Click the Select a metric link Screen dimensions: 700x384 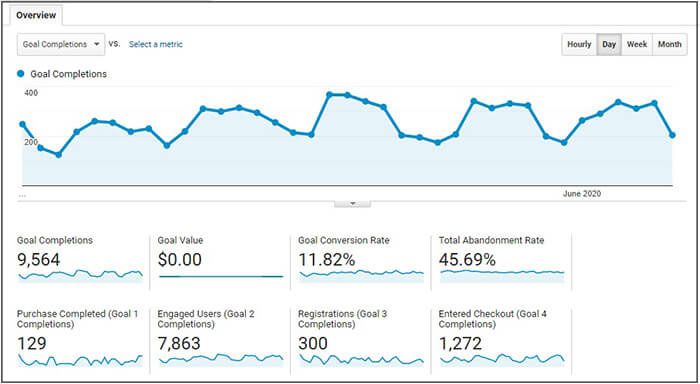pyautogui.click(x=156, y=45)
